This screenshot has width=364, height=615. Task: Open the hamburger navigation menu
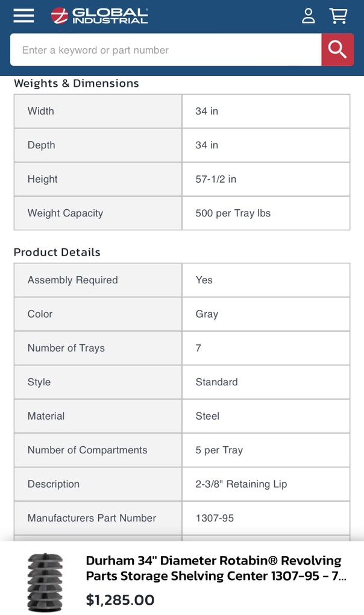(x=24, y=16)
